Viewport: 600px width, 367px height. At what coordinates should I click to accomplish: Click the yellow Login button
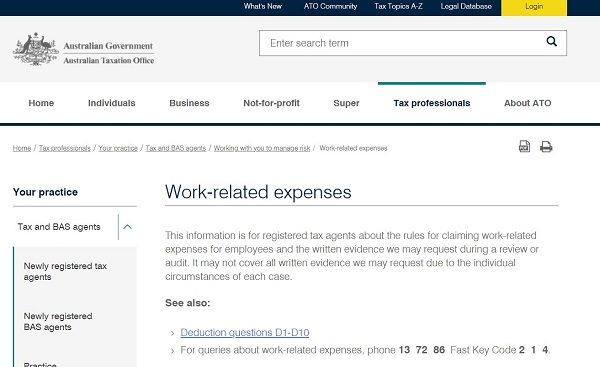(x=534, y=7)
